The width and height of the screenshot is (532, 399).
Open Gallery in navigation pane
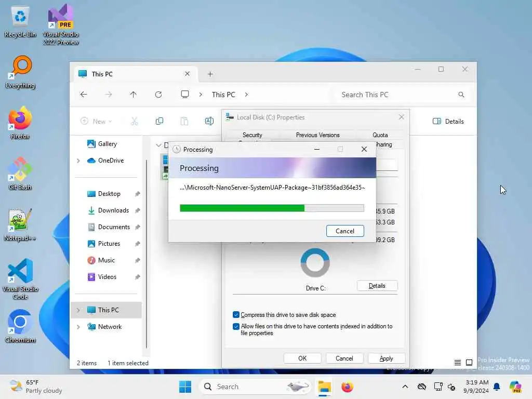tap(107, 144)
